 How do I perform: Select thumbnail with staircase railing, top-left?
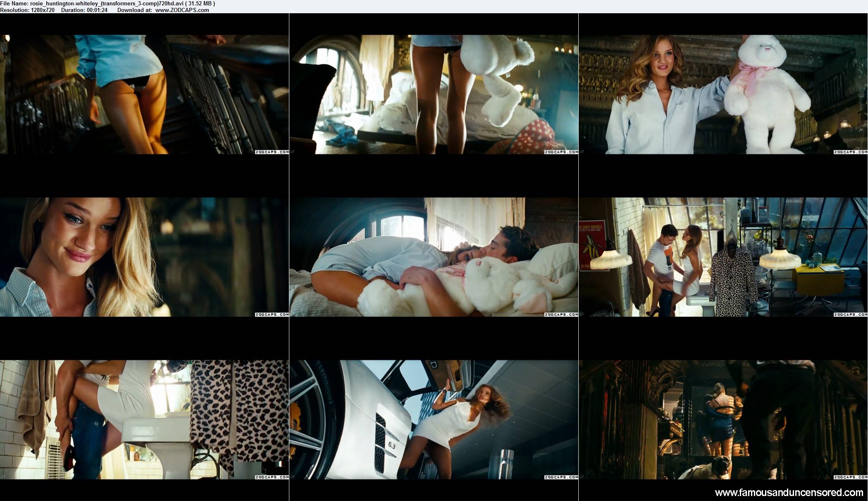click(x=144, y=94)
